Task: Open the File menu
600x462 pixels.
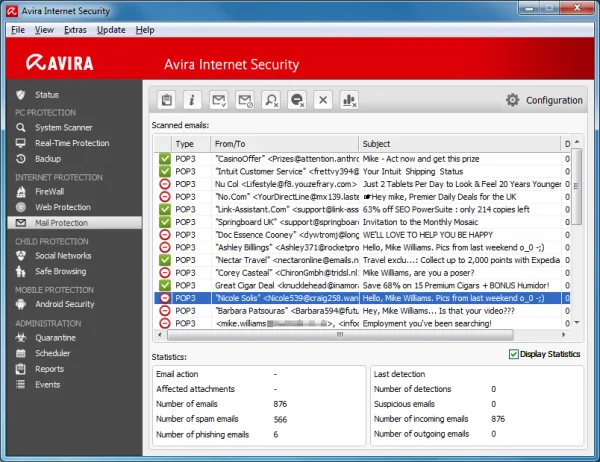Action: tap(18, 30)
